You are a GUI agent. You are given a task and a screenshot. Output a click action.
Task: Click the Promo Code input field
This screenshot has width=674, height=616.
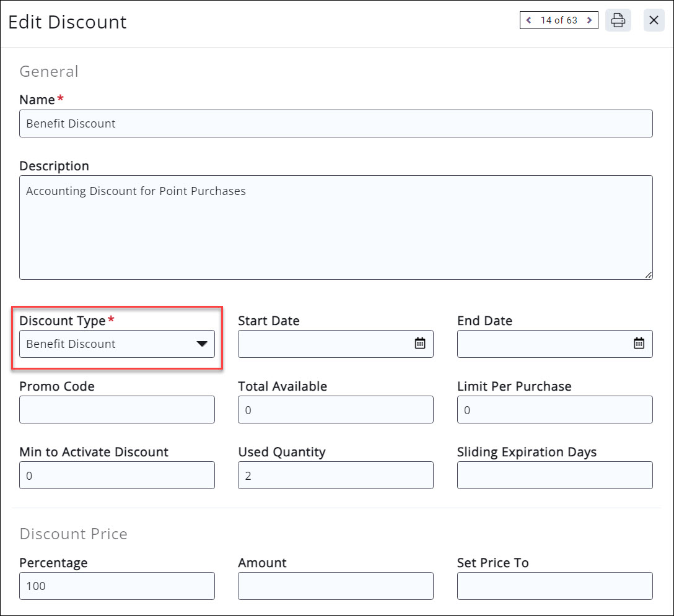pos(116,409)
